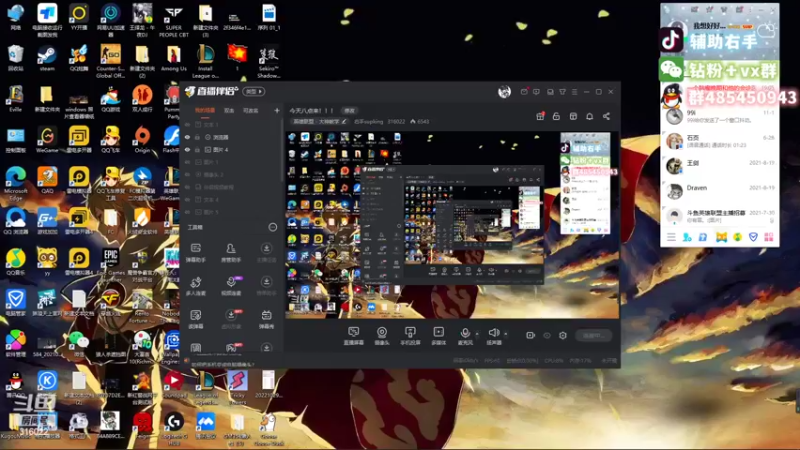Add a new scene with plus icon
This screenshot has width=800, height=450.
coord(277,110)
